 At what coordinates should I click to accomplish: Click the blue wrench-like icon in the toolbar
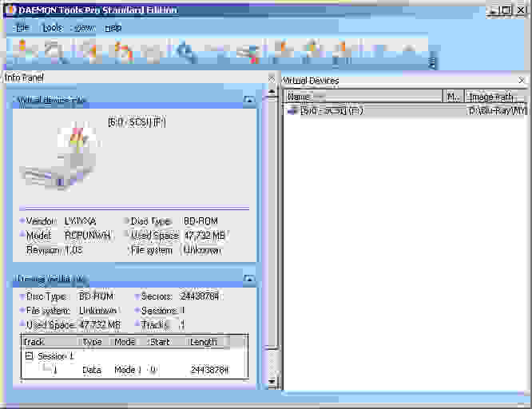click(x=186, y=52)
